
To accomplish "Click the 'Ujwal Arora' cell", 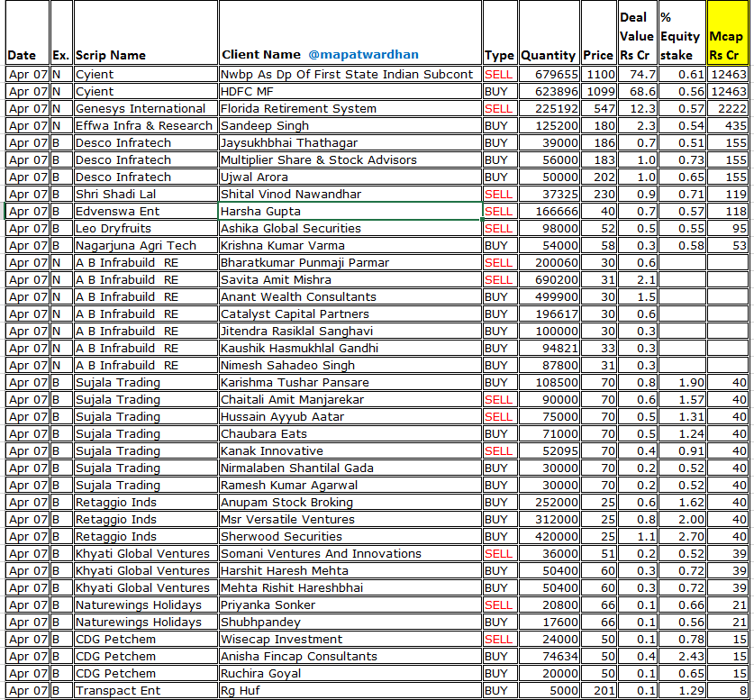I will [350, 177].
